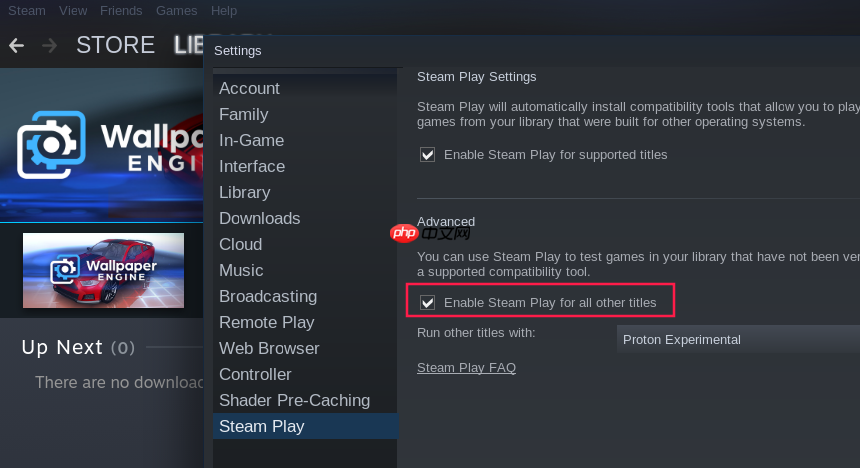The image size is (860, 468).
Task: Open the Wallpaper Engine car thumbnail
Action: (x=103, y=270)
